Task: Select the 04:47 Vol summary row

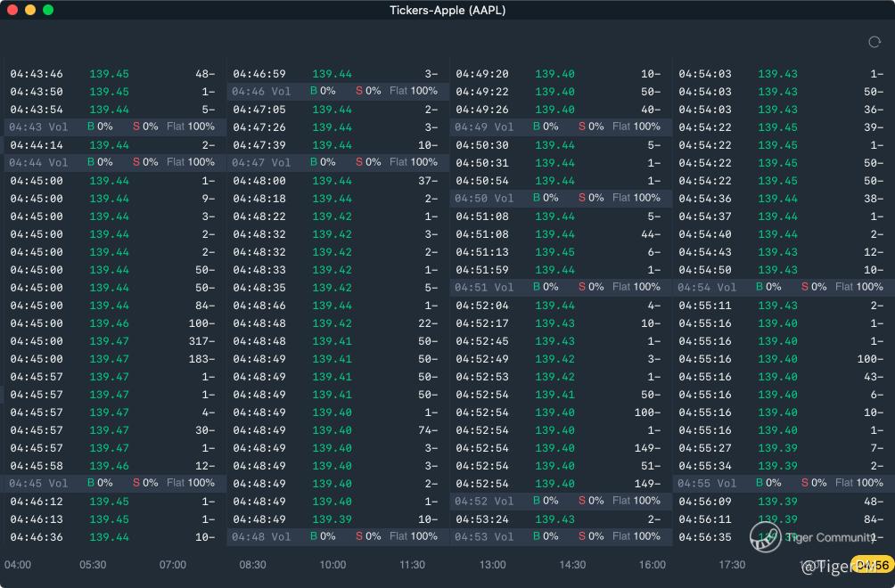Action: pyautogui.click(x=338, y=162)
